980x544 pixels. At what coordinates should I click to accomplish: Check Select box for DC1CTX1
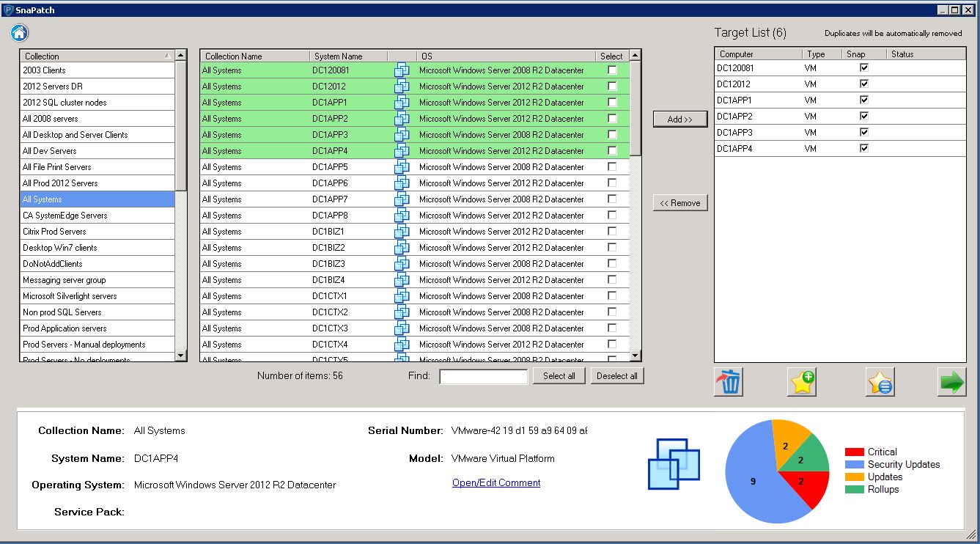click(612, 296)
